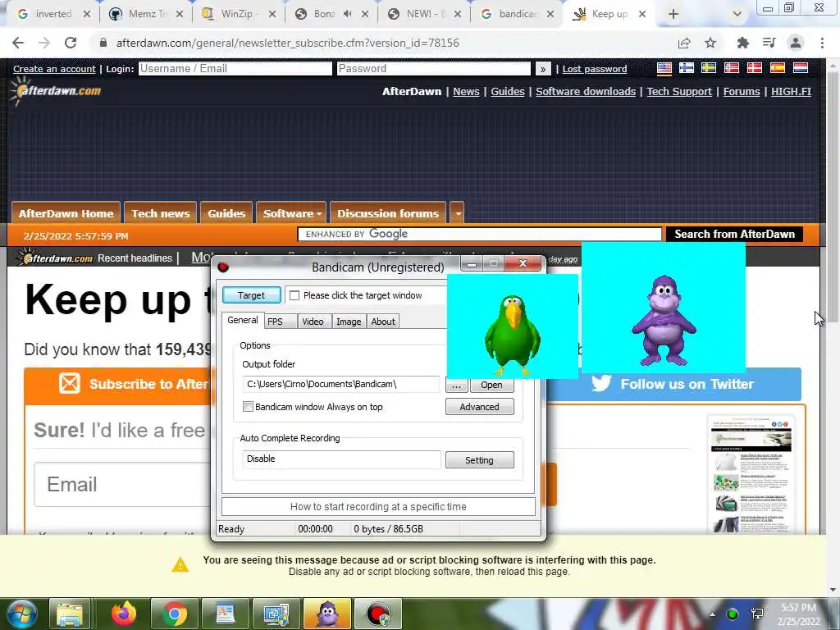Click Search from AfterDawn button
Screen dimensions: 840x630
tap(734, 234)
